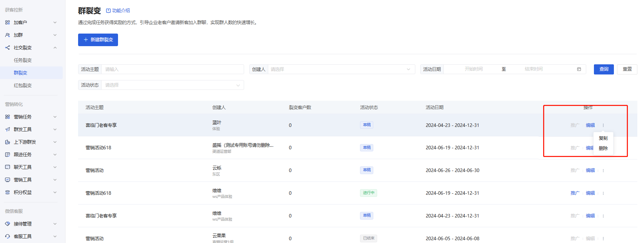Open more options for 云果果 营销活动 row
This screenshot has height=243, width=644.
[603, 238]
